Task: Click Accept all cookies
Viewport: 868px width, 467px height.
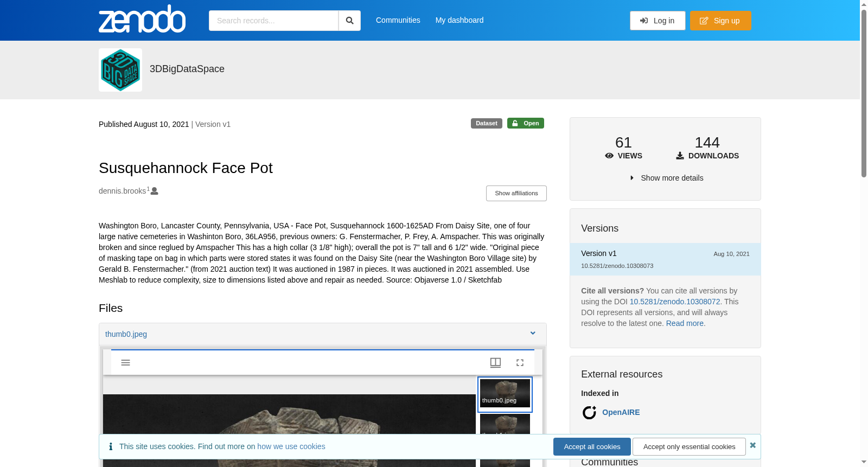Action: pos(592,446)
